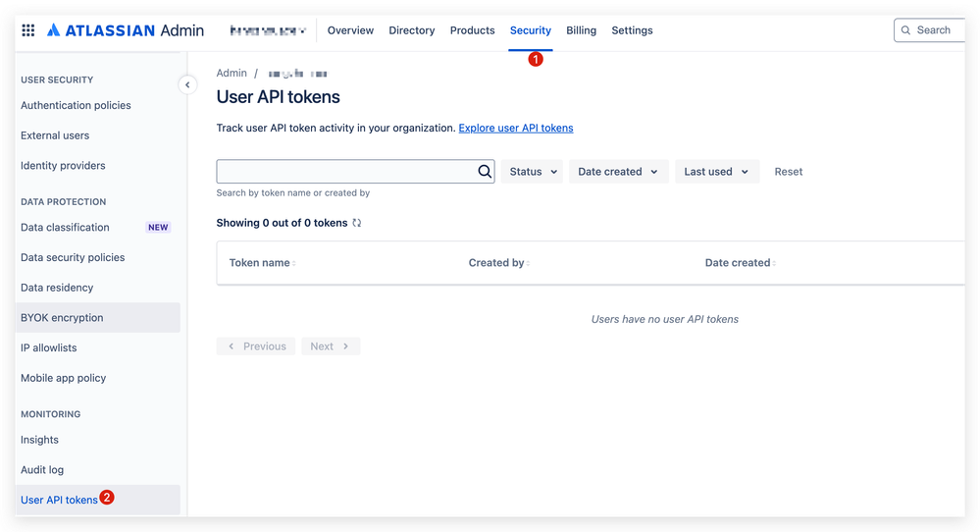Focus the top-right Search box
The height and width of the screenshot is (532, 980).
click(x=930, y=30)
